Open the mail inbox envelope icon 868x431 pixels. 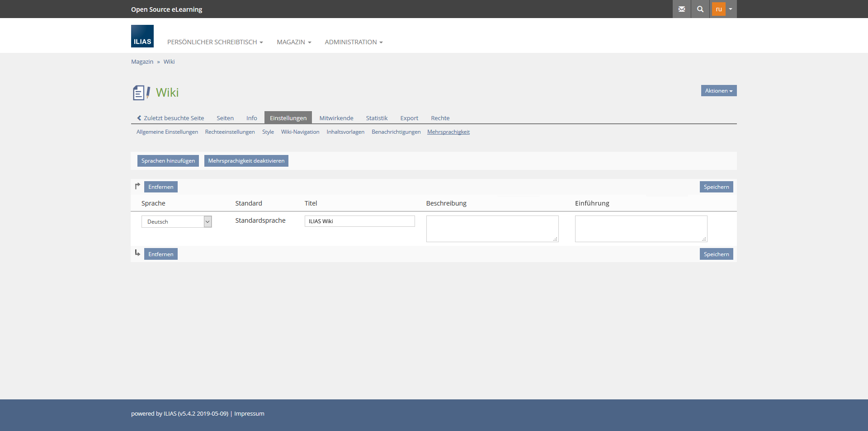pos(681,9)
